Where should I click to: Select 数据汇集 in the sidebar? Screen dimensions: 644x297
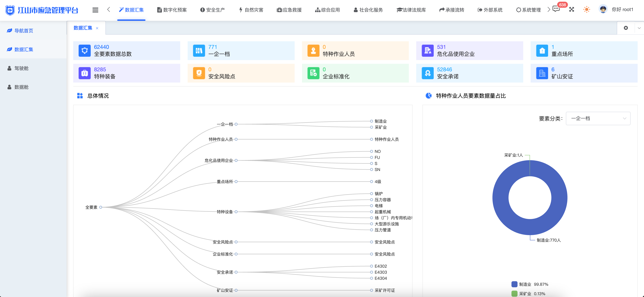(33, 49)
